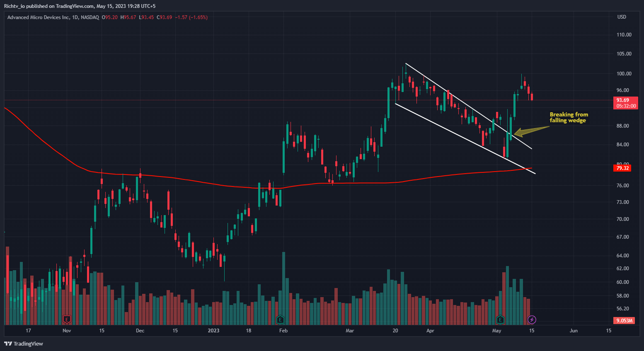The width and height of the screenshot is (644, 351).
Task: Click the 60.00 price axis label
Action: coord(623,282)
